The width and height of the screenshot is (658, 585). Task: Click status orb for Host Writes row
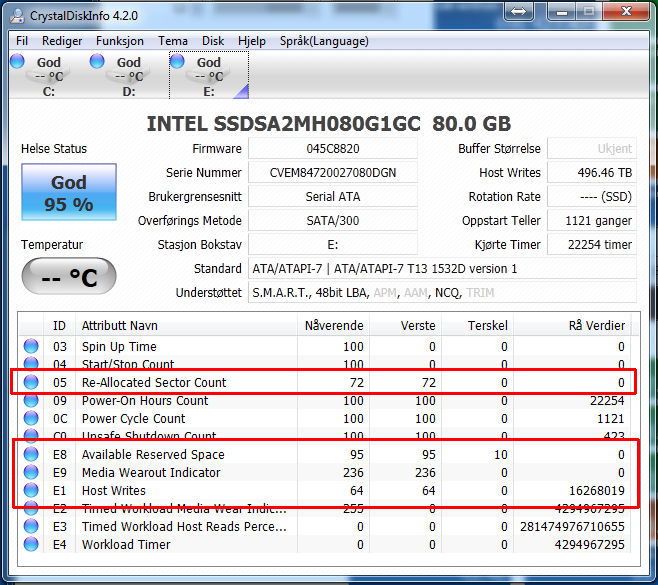pos(31,491)
